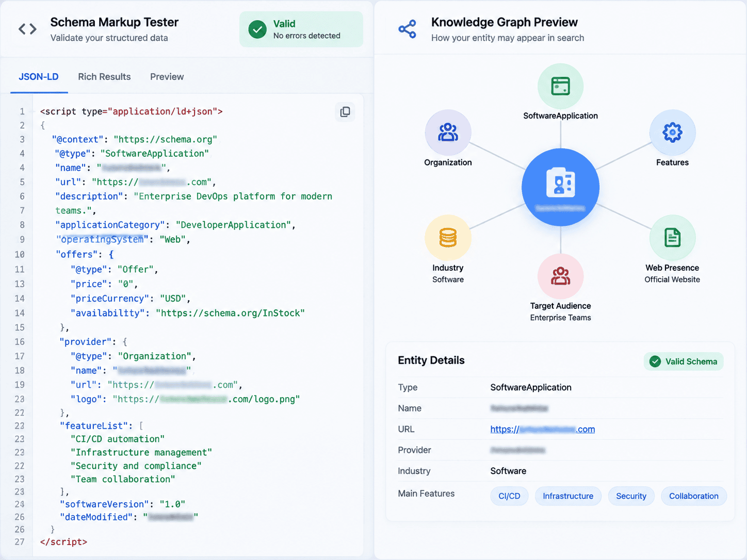Click the Security feature tag
747x560 pixels.
coord(631,496)
